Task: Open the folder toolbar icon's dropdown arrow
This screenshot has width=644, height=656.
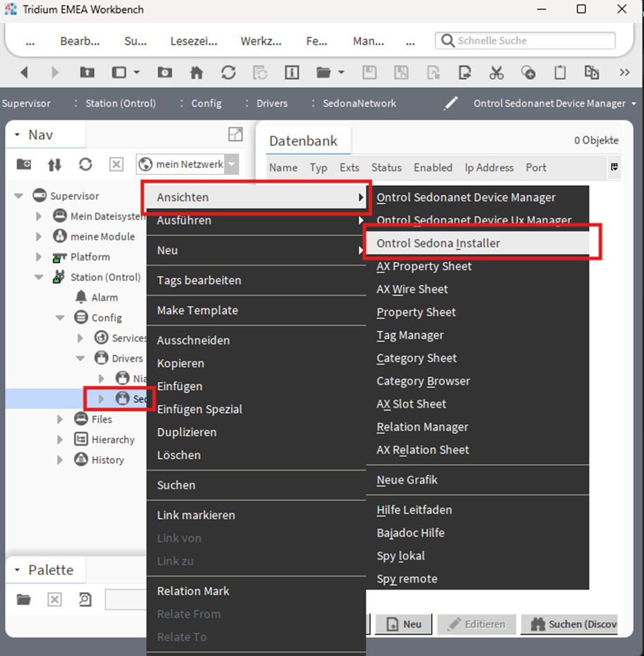Action: 341,73
